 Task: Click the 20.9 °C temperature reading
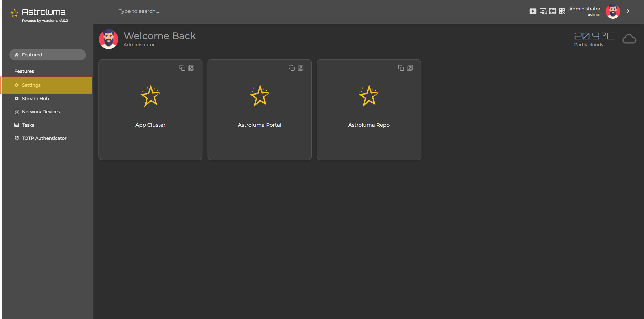coord(594,36)
